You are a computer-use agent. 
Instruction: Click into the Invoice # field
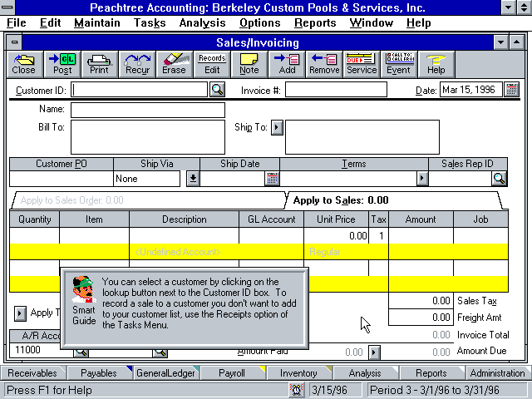tap(336, 90)
